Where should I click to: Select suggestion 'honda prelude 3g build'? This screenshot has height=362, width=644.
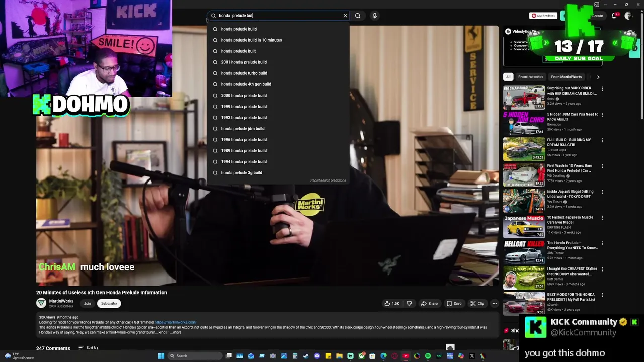(x=278, y=173)
